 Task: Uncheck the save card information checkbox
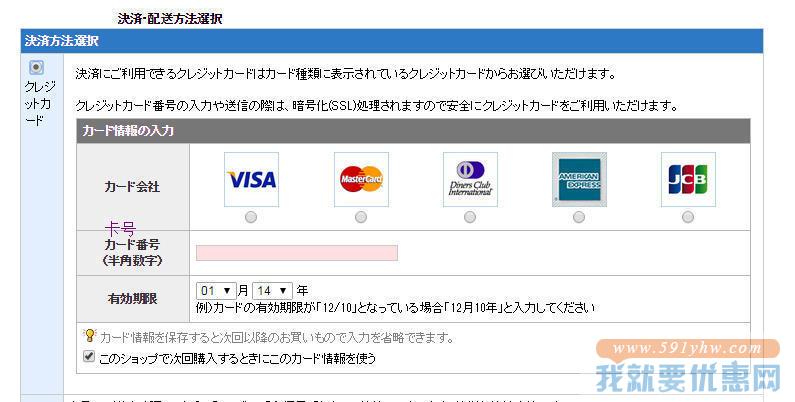pos(89,356)
